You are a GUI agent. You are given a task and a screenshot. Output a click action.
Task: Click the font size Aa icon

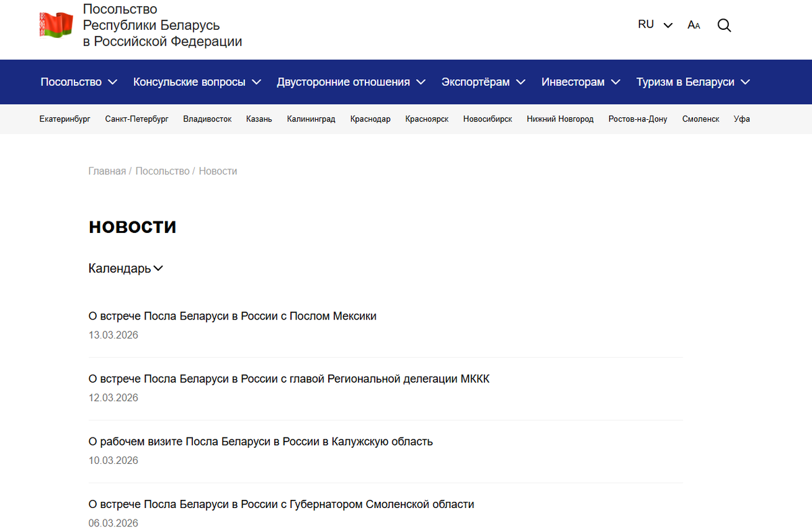pos(694,25)
